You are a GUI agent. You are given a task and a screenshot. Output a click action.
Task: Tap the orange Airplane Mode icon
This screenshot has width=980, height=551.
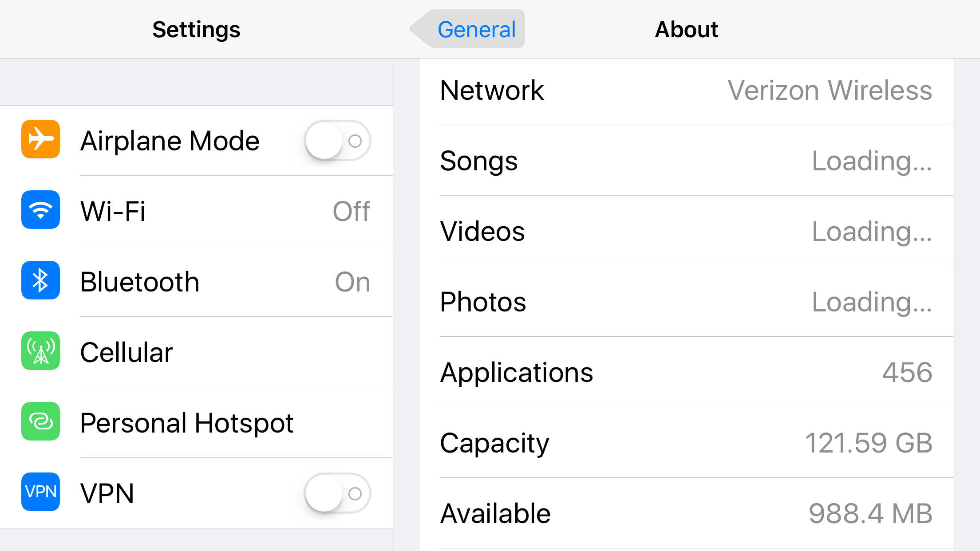click(x=40, y=140)
